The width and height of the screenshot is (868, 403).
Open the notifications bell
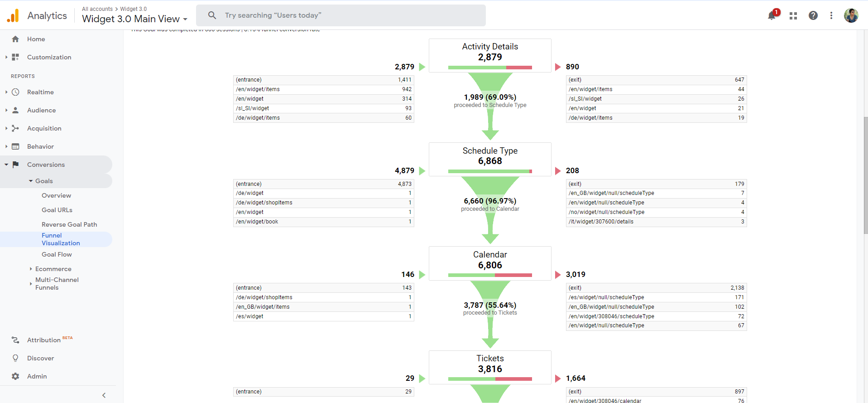(772, 16)
